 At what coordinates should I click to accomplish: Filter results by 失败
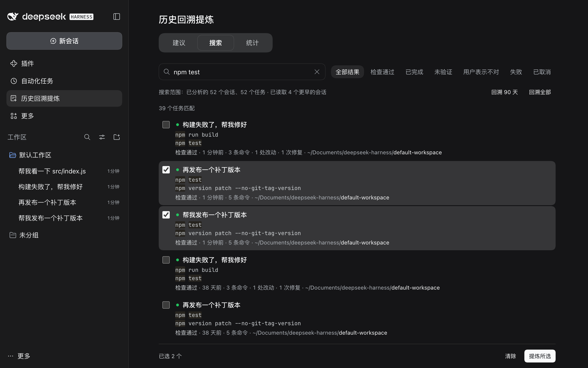tap(516, 72)
